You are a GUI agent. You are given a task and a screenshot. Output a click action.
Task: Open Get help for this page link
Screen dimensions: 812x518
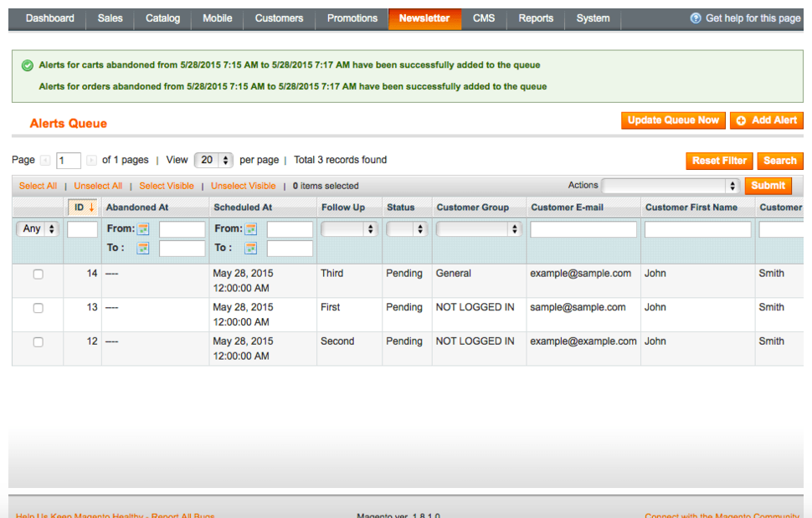(753, 18)
